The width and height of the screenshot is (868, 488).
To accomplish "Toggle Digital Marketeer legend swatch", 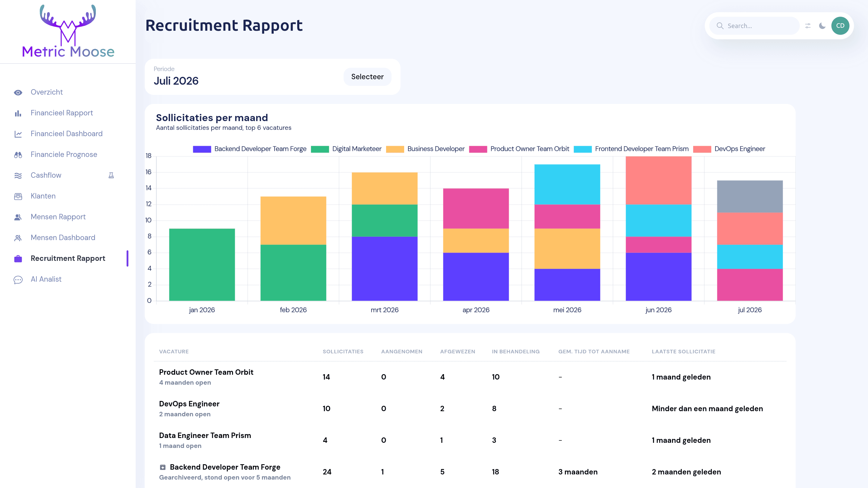I will pos(320,149).
